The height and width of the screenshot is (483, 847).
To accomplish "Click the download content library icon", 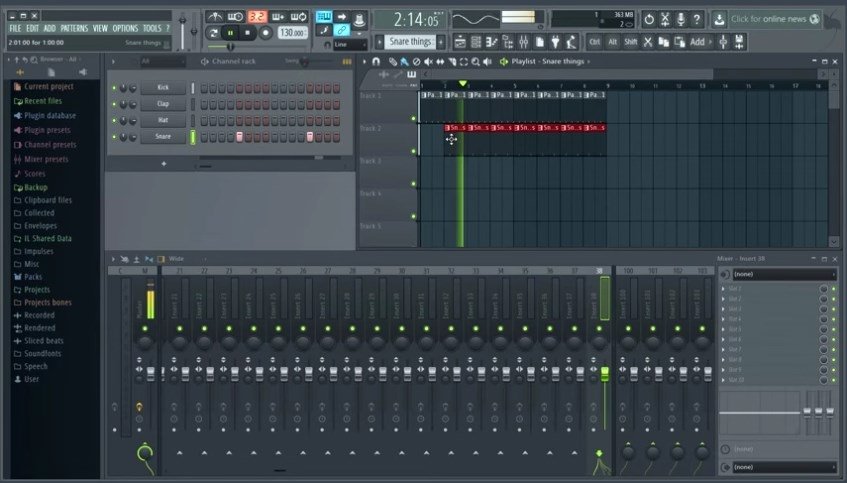I will pyautogui.click(x=719, y=19).
